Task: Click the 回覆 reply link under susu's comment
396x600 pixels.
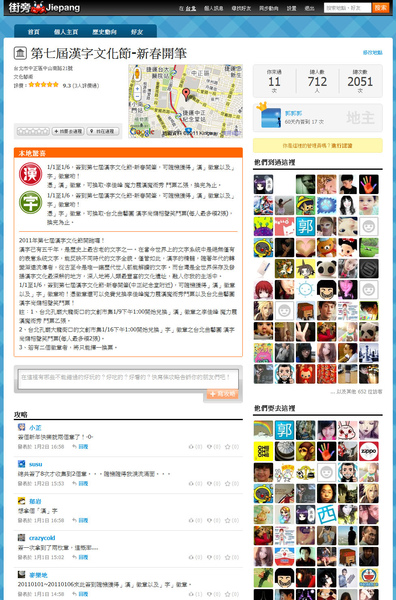Action: (83, 484)
